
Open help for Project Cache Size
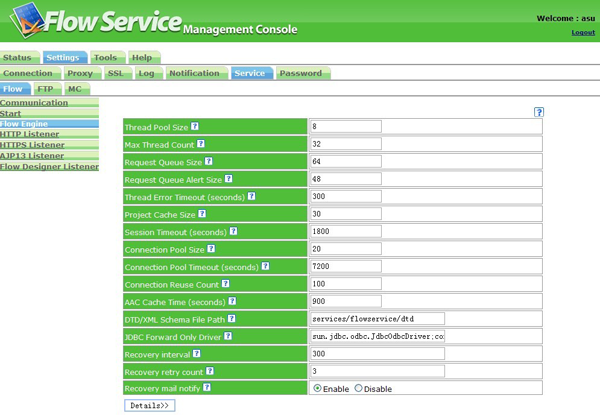(202, 214)
